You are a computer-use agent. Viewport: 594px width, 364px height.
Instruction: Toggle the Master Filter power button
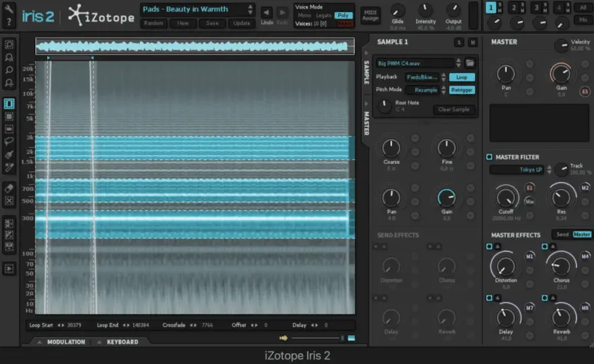pyautogui.click(x=489, y=156)
